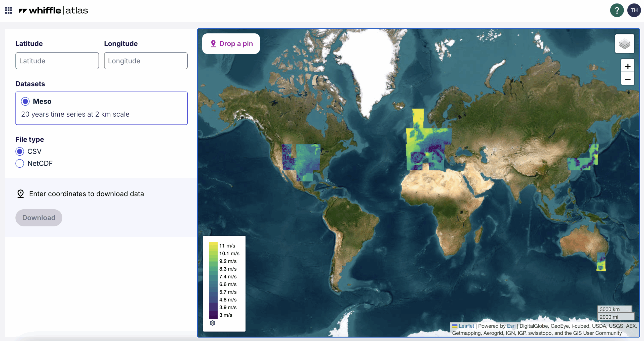Viewport: 644px width, 341px height.
Task: Select NetCDF file type
Action: tap(20, 164)
